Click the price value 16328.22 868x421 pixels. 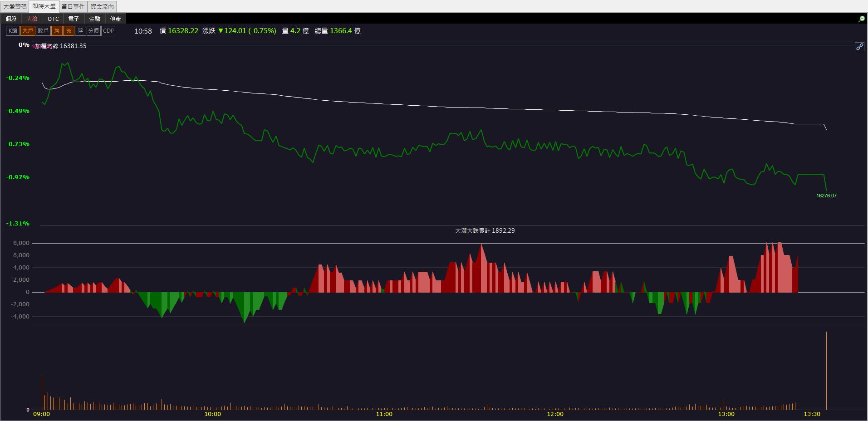[183, 31]
